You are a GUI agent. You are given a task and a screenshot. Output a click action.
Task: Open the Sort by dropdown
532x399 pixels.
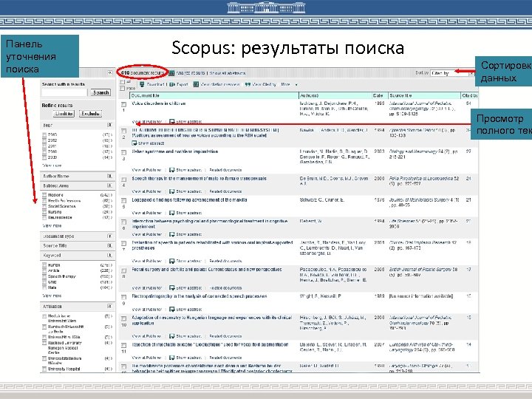(x=453, y=73)
